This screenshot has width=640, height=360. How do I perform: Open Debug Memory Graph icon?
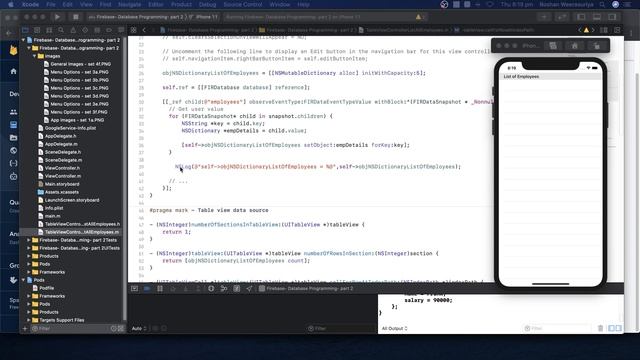click(x=224, y=289)
